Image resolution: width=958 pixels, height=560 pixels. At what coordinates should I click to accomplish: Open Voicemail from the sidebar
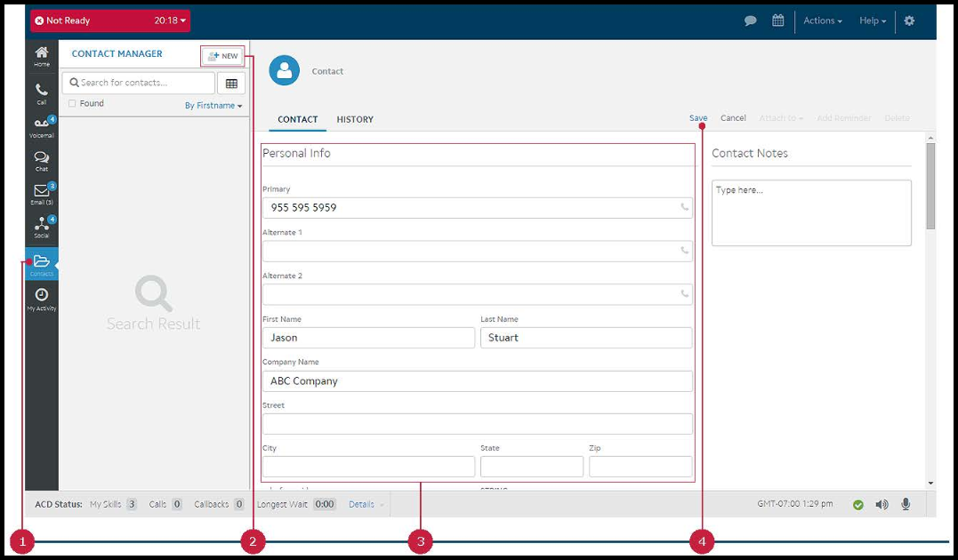42,126
